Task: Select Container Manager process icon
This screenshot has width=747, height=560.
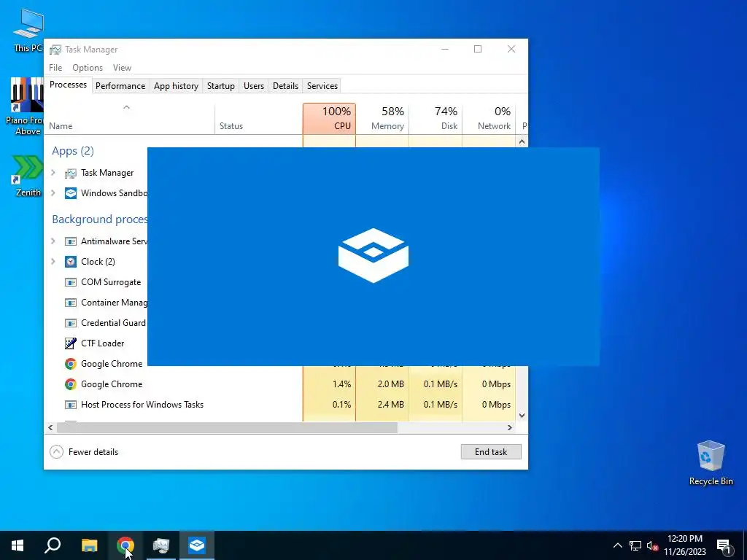Action: [71, 303]
